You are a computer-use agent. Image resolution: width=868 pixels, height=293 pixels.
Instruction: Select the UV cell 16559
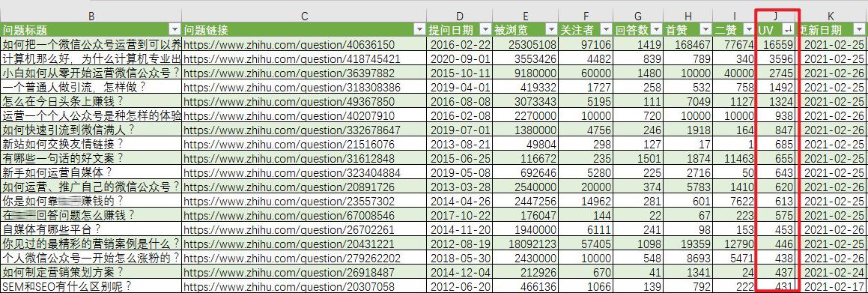pyautogui.click(x=776, y=44)
